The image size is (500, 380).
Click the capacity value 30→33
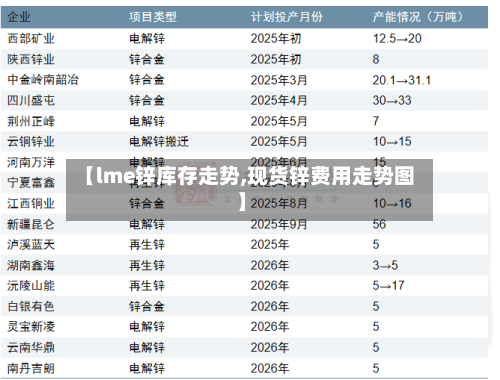(x=392, y=101)
